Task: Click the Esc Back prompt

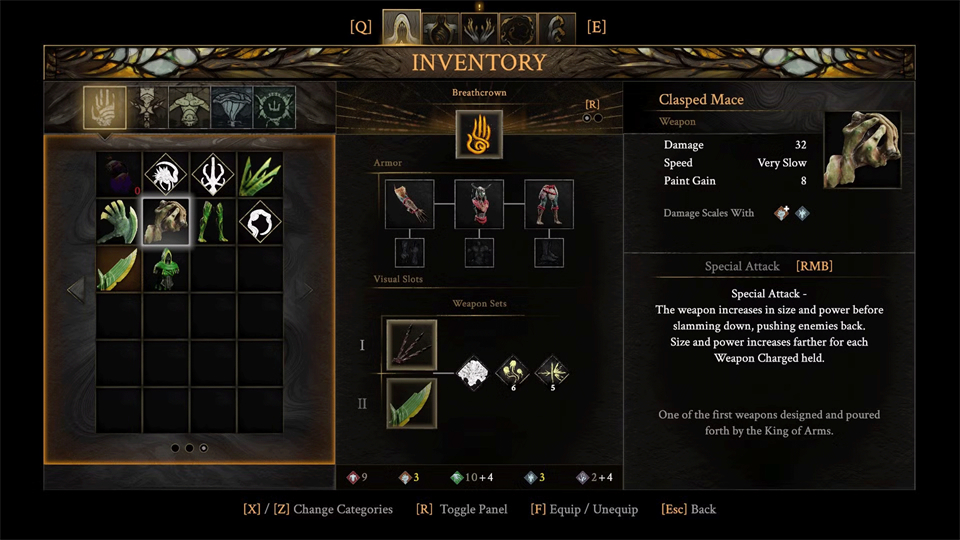Action: tap(688, 509)
